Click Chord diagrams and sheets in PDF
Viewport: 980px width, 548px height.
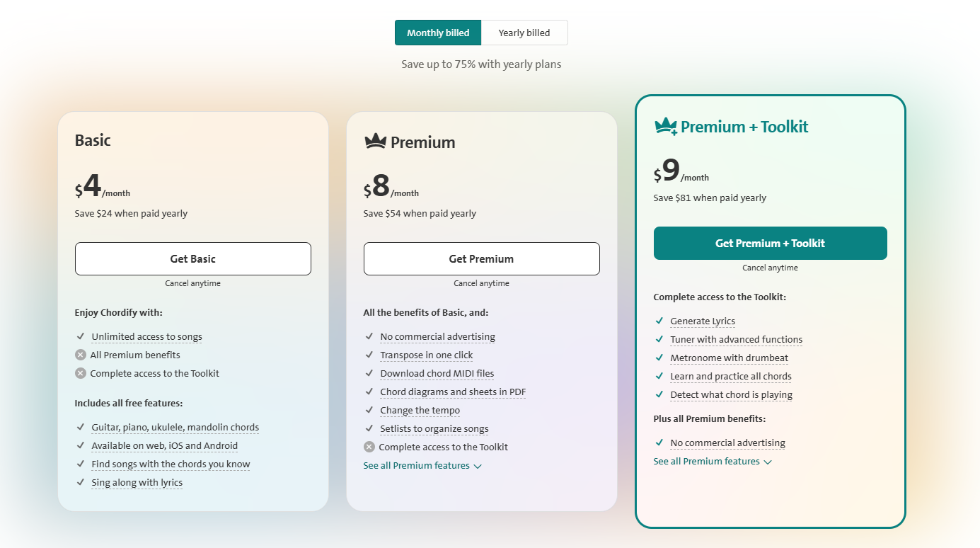453,392
